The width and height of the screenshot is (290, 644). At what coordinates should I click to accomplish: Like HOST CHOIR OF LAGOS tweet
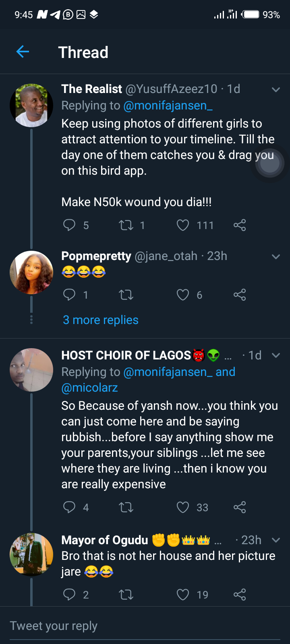[183, 507]
